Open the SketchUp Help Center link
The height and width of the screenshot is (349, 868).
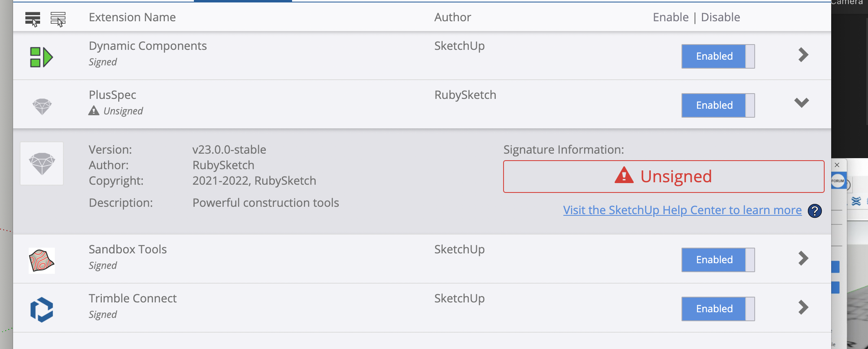coord(682,210)
